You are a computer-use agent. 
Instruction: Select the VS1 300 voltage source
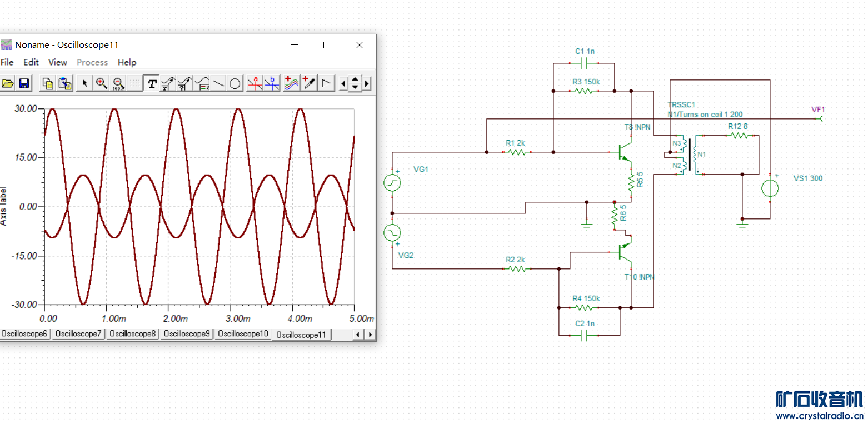(x=770, y=188)
